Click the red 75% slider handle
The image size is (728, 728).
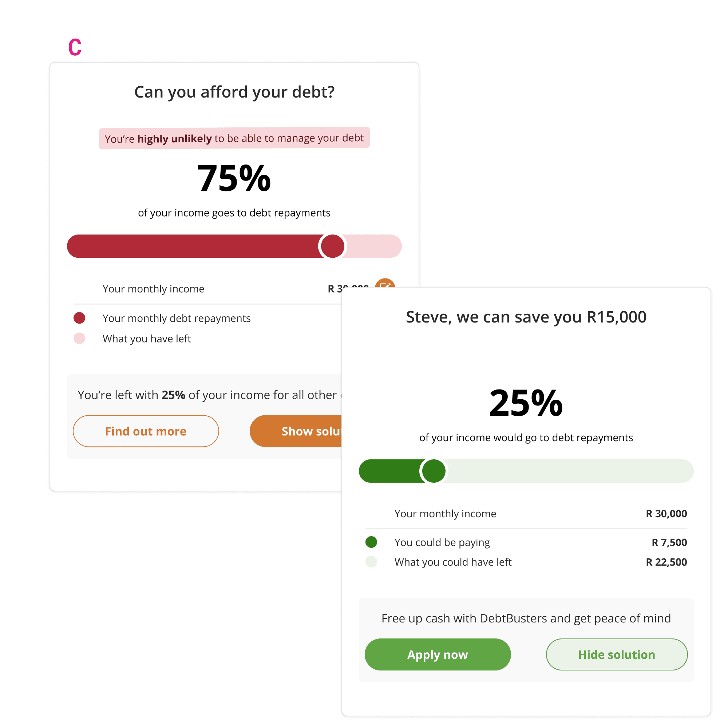tap(332, 246)
